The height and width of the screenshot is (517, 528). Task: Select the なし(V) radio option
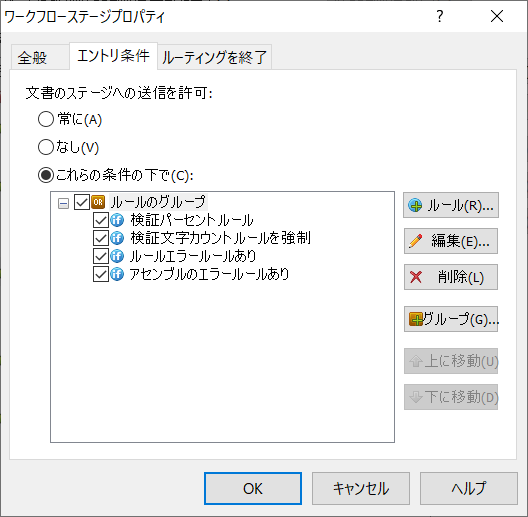[x=46, y=147]
